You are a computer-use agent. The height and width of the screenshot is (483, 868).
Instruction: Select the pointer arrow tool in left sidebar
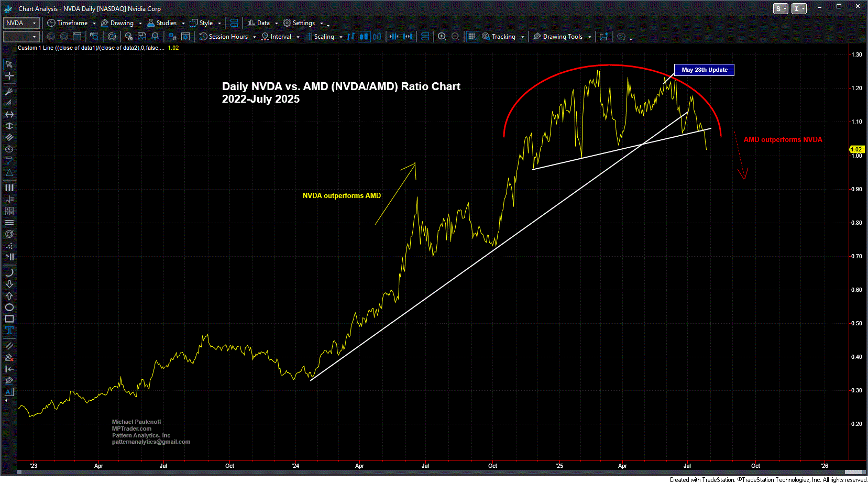9,64
